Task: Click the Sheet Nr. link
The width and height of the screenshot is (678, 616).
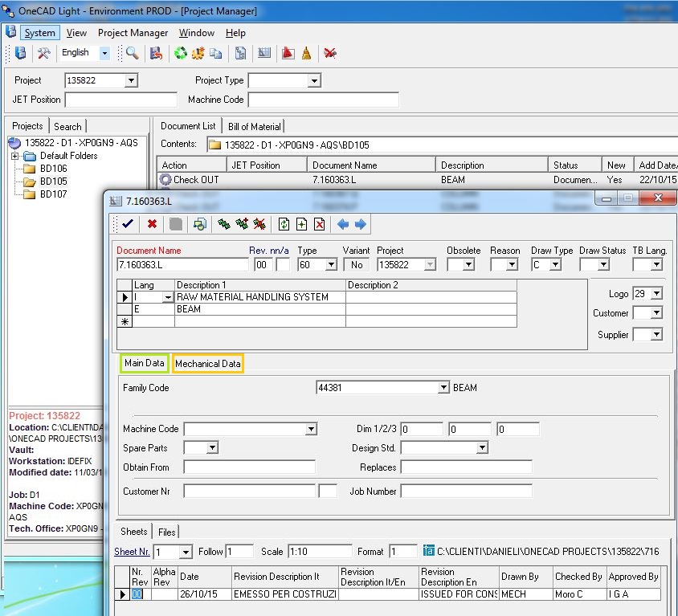Action: tap(132, 552)
